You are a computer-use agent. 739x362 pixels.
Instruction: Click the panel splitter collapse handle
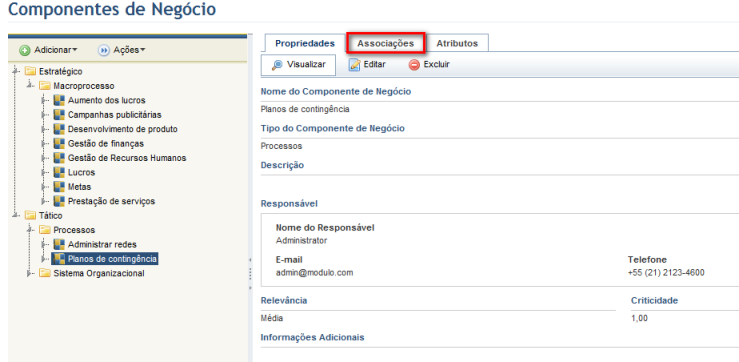pos(250,273)
